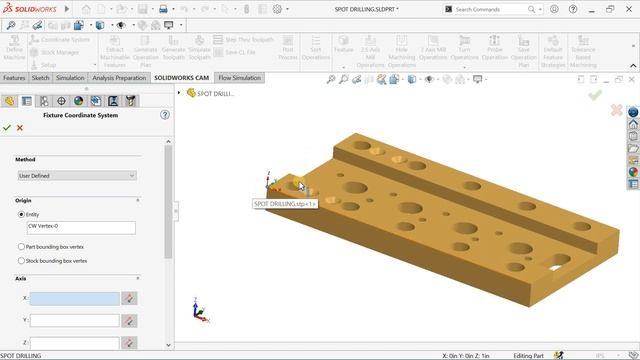Viewport: 640px width, 360px height.
Task: Open the CAM operation tree tab icon
Action: click(113, 101)
